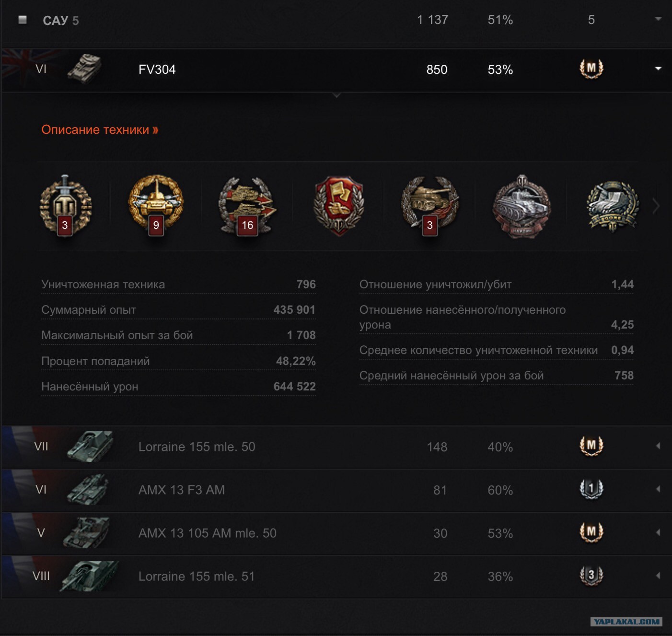The image size is (672, 636).
Task: Expand AMX 13 105 AM mle. 50 arrow
Action: click(x=658, y=532)
